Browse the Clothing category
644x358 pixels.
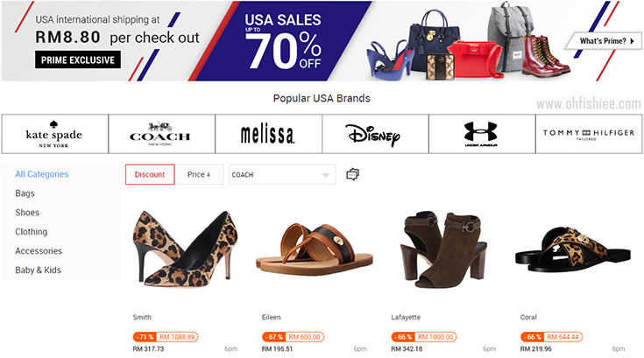point(31,232)
